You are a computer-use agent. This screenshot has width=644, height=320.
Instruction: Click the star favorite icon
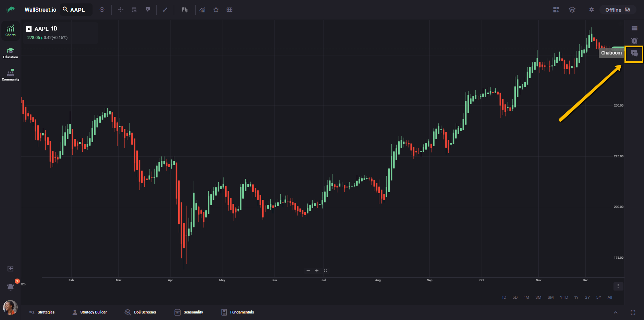[x=216, y=10]
